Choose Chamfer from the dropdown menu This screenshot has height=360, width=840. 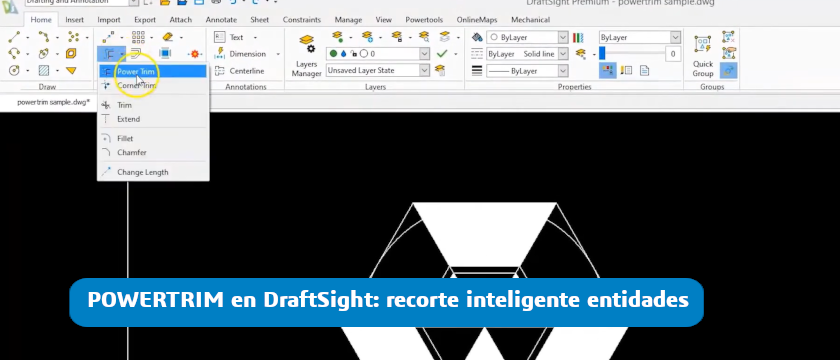point(153,152)
